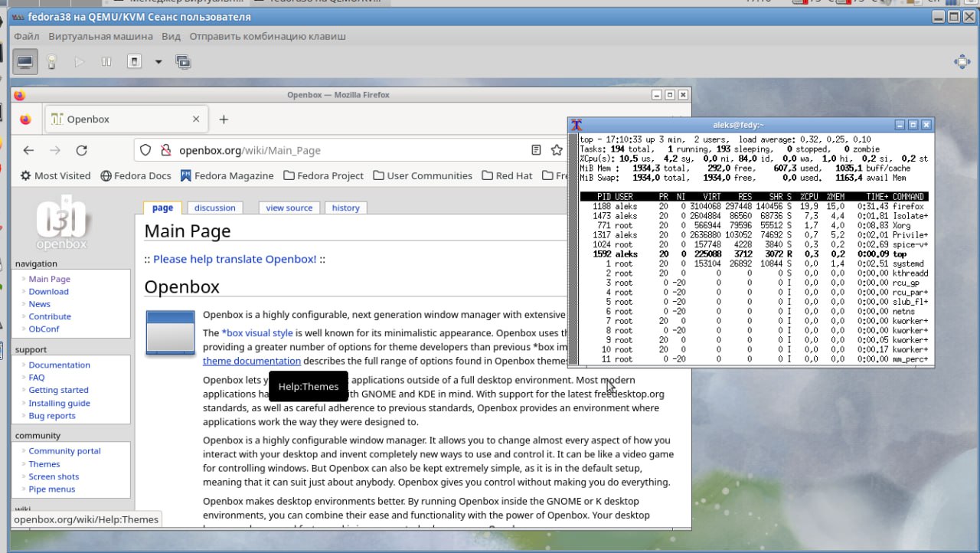Click the Firefox icon in the window titlebar

[19, 95]
